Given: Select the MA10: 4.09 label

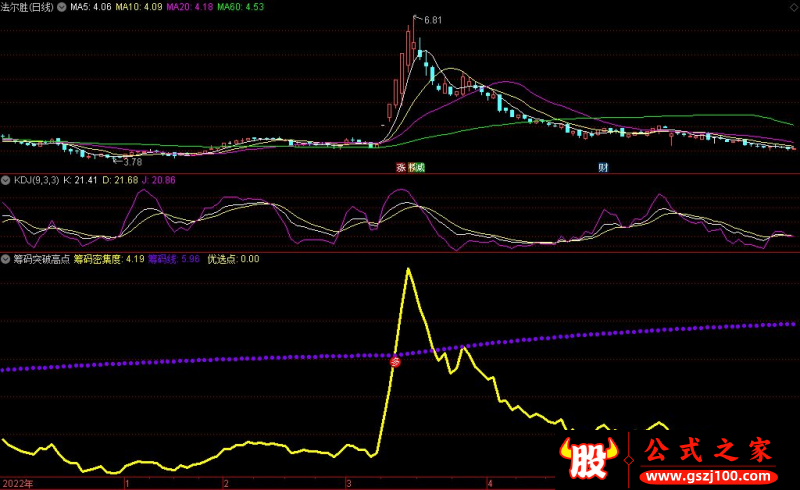Looking at the screenshot, I should tap(139, 7).
